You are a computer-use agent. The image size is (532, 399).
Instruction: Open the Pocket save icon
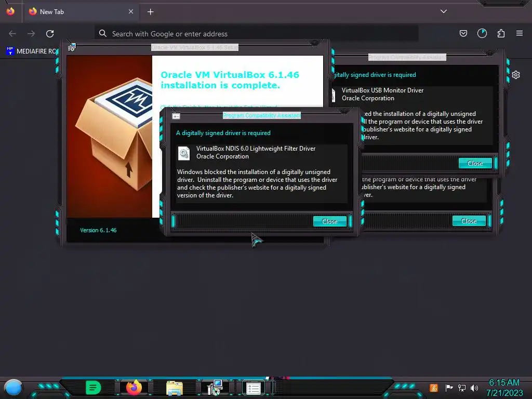point(463,33)
